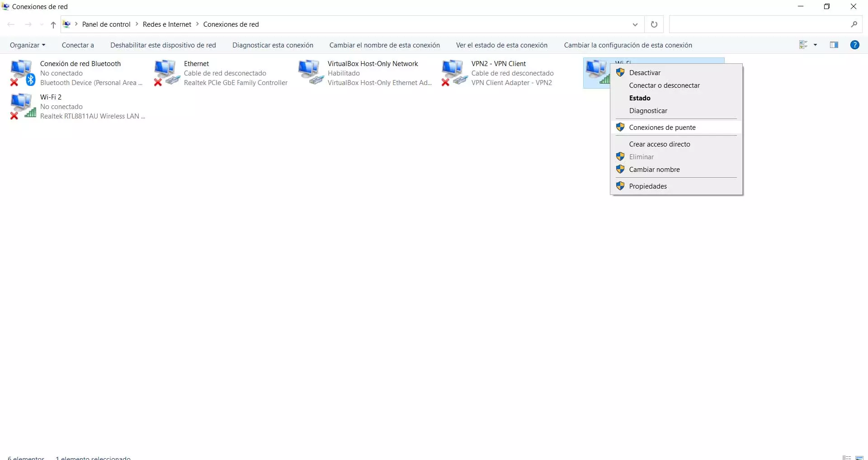Click the address bar Control Panel icon
The height and width of the screenshot is (460, 868).
[66, 24]
